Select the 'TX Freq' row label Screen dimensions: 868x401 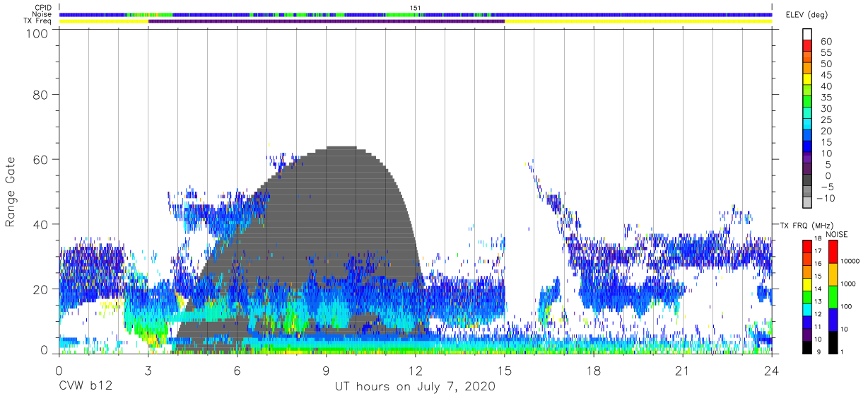[38, 21]
